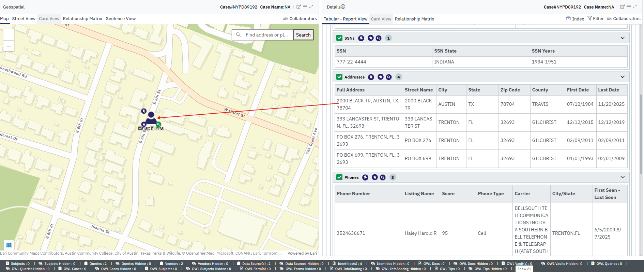Uncheck the Addresses section checkbox
The image size is (644, 272).
pyautogui.click(x=339, y=77)
